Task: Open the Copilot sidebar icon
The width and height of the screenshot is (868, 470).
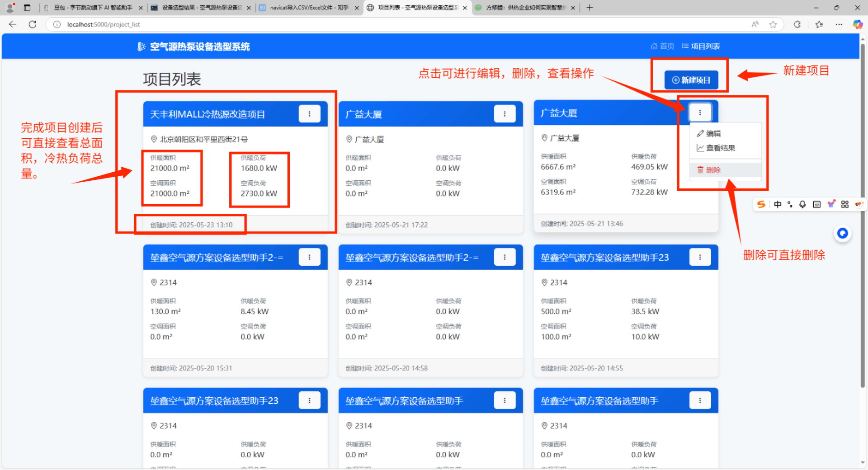Action: coord(858,24)
